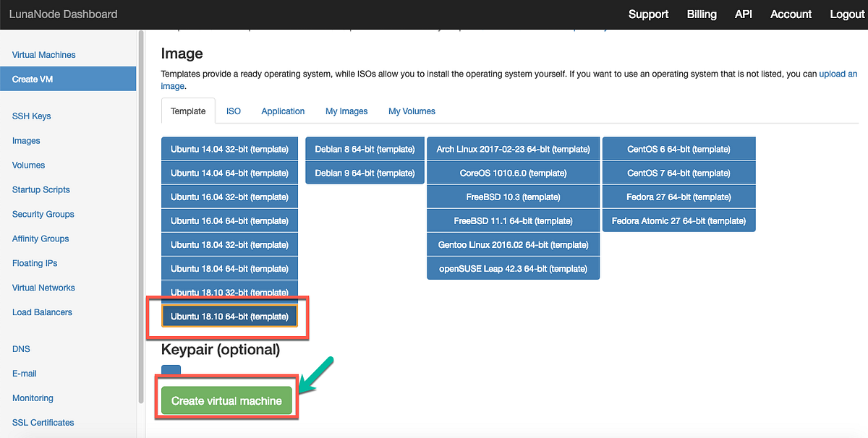Switch to the My Volumes tab
This screenshot has width=868, height=438.
[412, 111]
